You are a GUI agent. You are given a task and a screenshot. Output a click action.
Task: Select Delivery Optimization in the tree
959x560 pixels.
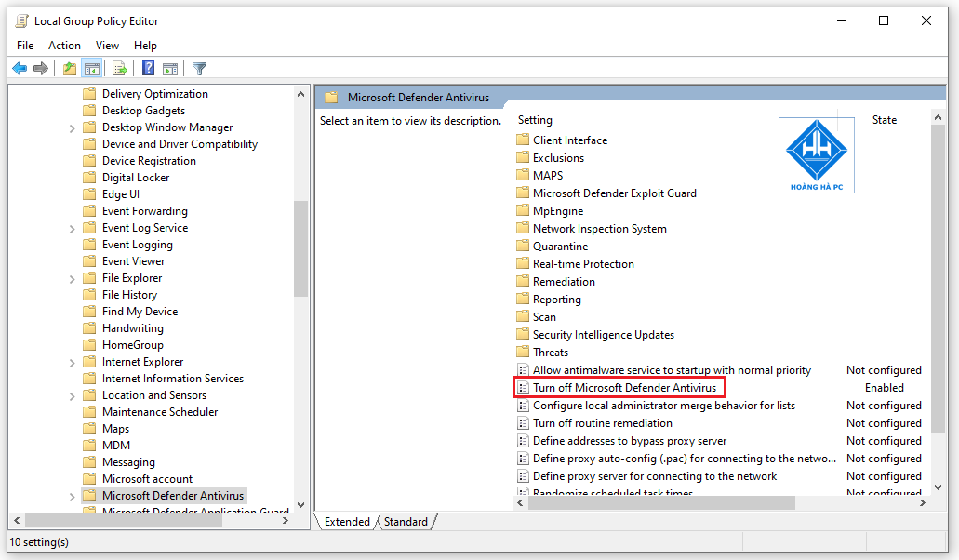154,94
